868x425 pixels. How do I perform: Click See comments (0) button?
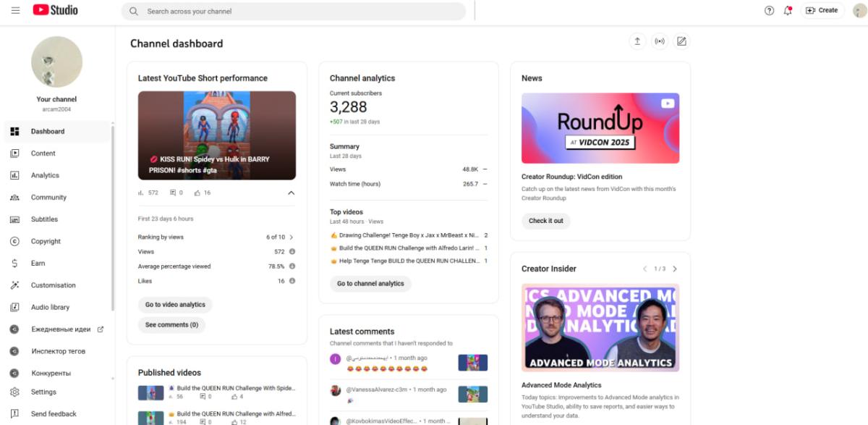(171, 325)
